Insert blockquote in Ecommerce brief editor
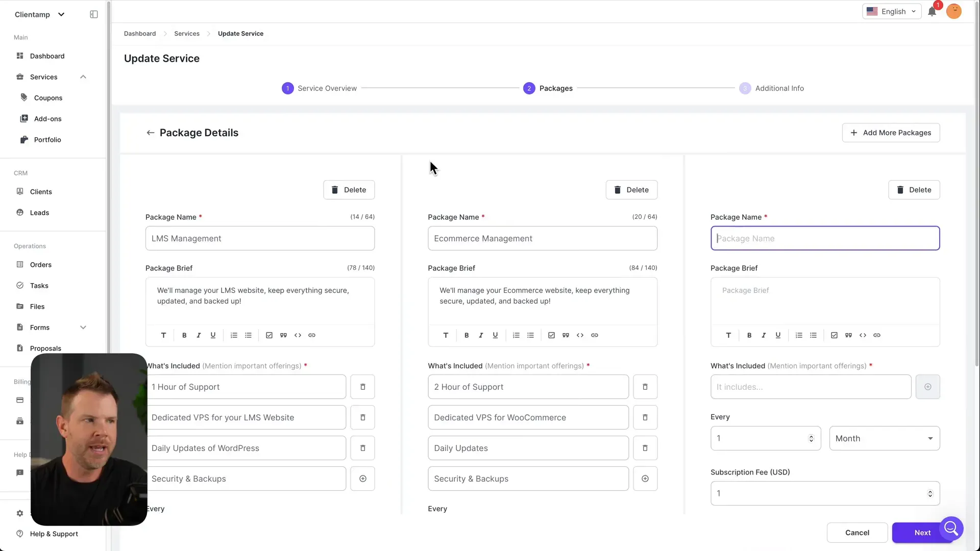This screenshot has width=980, height=551. (x=566, y=335)
